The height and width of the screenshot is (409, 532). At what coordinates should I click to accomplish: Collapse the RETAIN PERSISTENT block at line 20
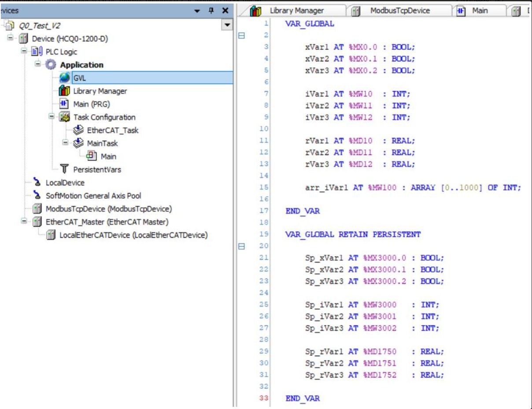point(241,247)
